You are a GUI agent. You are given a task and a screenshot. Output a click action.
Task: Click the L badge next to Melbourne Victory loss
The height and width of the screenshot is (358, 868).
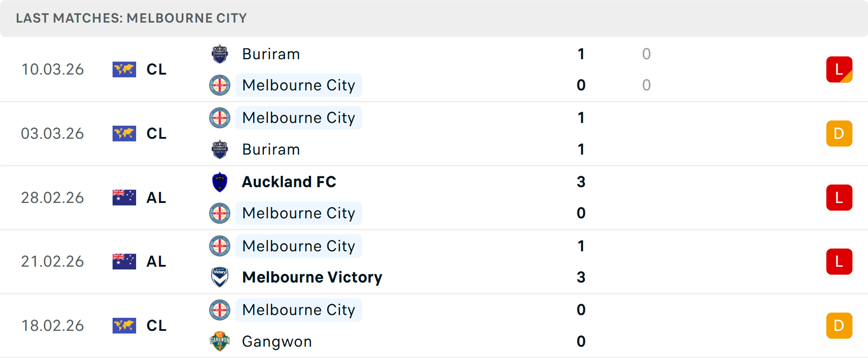(x=839, y=261)
